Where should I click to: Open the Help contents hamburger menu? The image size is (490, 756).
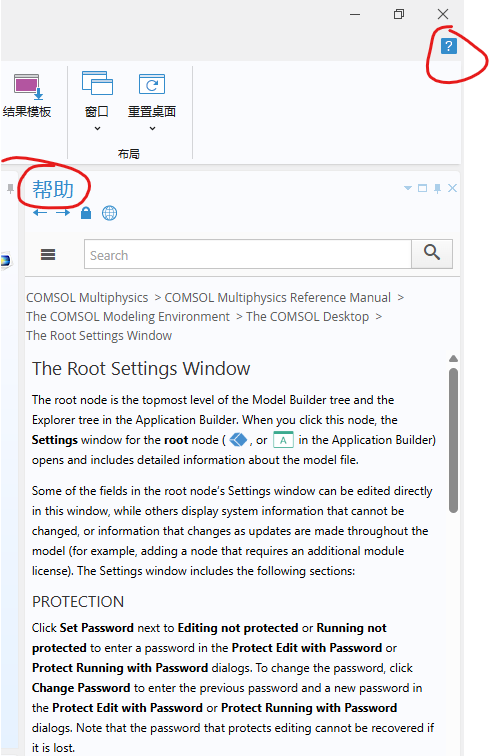click(x=48, y=254)
